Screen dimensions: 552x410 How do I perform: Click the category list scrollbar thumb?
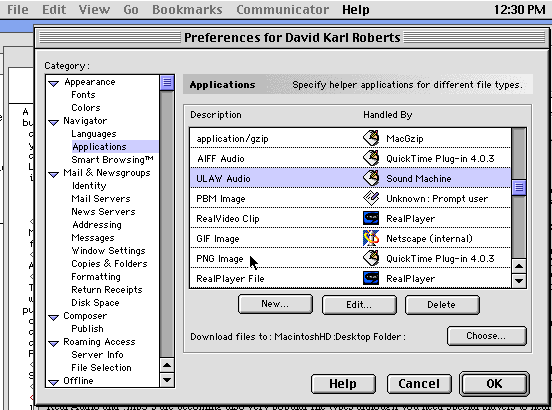167,82
